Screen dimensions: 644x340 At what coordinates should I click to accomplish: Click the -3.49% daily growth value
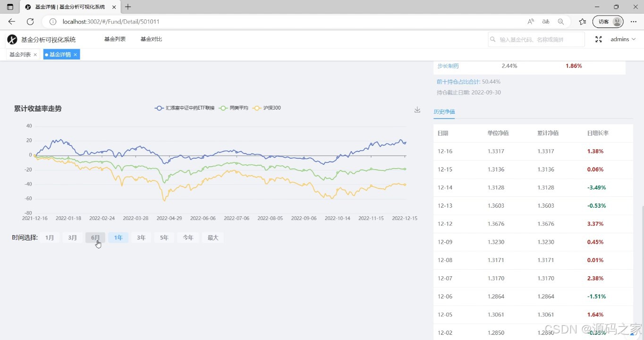pos(596,187)
